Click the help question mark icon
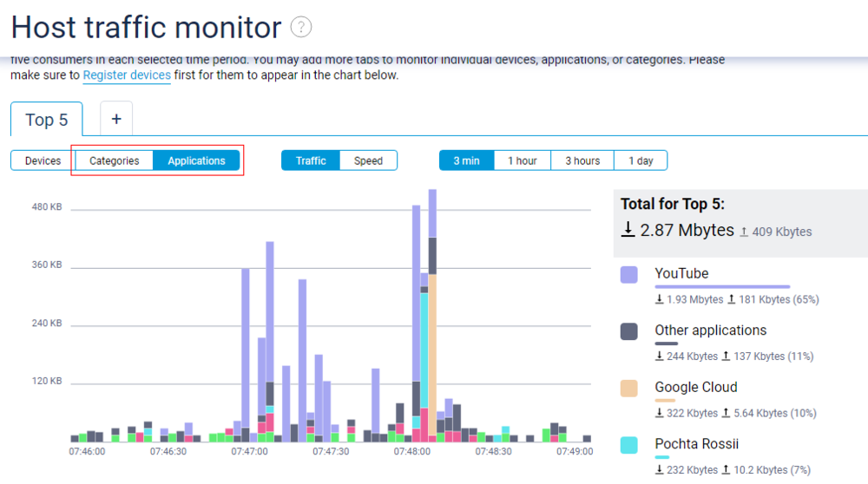Viewport: 868px width, 484px height. [x=300, y=27]
